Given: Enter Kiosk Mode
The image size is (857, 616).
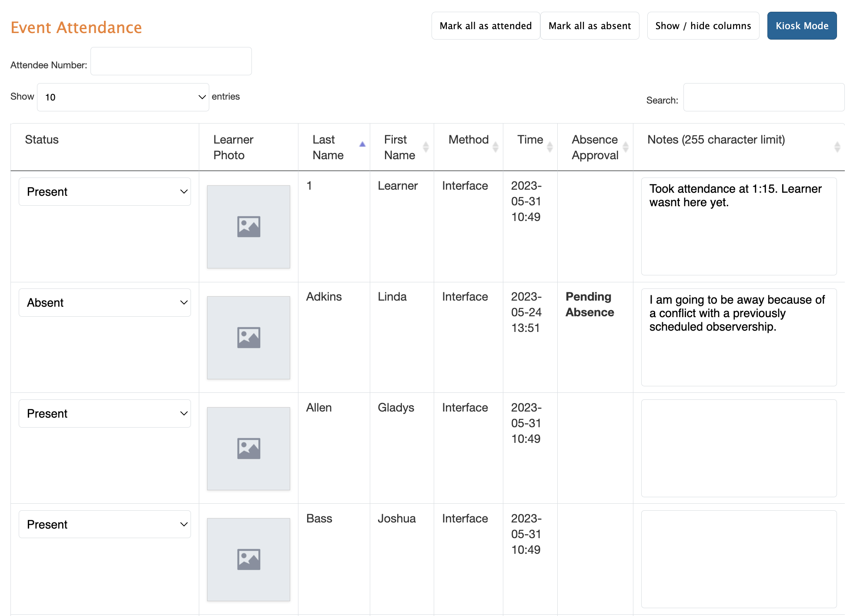Looking at the screenshot, I should coord(802,26).
